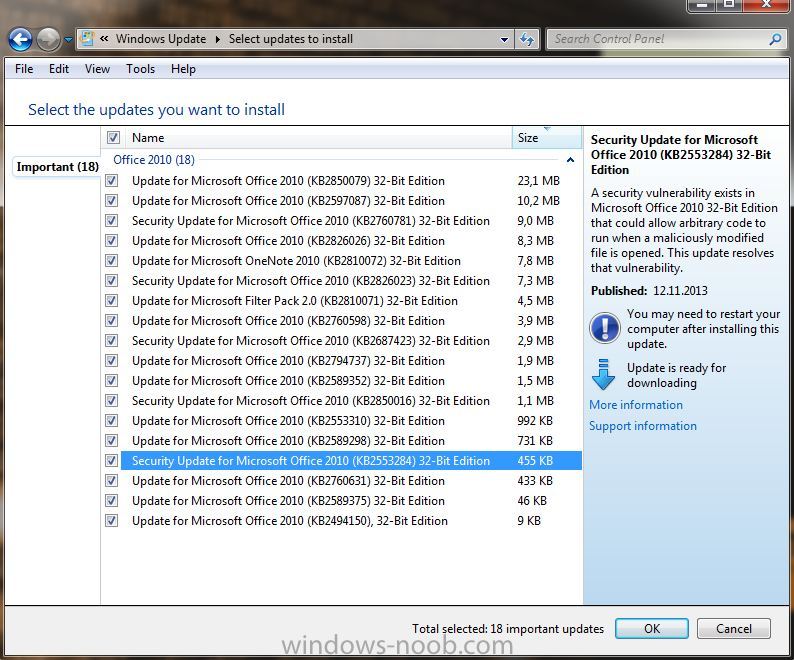The image size is (794, 660).
Task: Click the restart warning exclamation icon
Action: pyautogui.click(x=605, y=327)
